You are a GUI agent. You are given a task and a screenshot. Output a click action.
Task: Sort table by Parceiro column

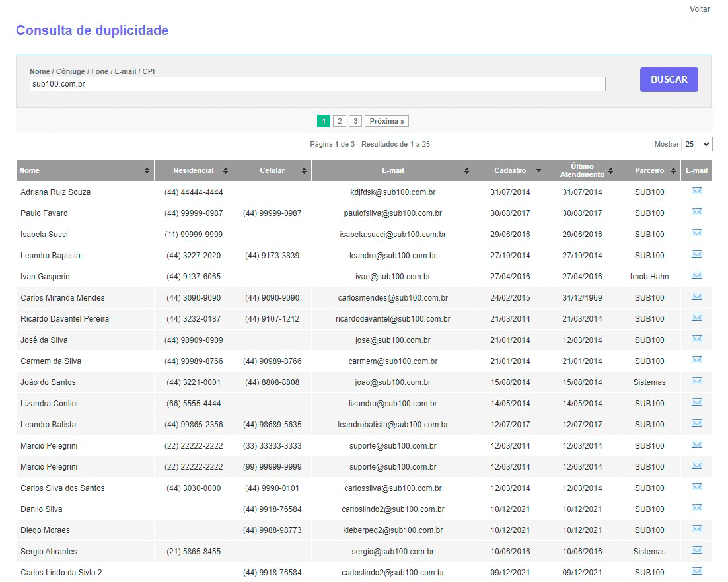pos(649,170)
